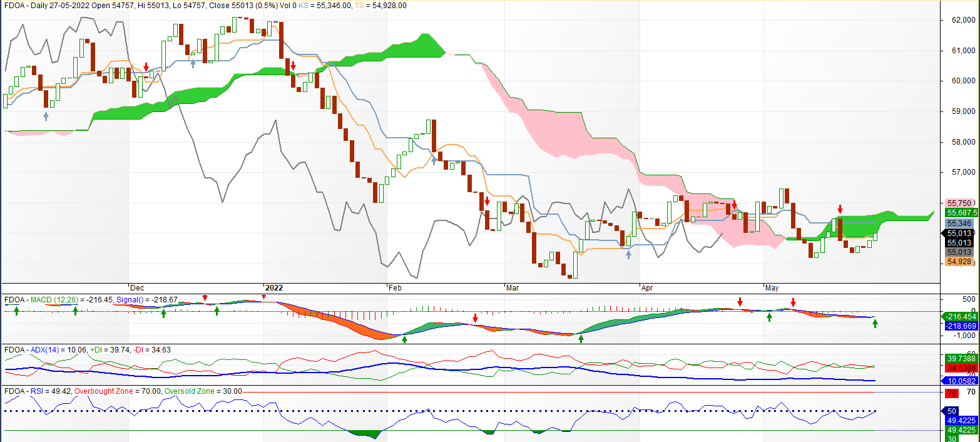The image size is (980, 442).
Task: Select the blue 10.0582 ADX value tag
Action: point(960,381)
